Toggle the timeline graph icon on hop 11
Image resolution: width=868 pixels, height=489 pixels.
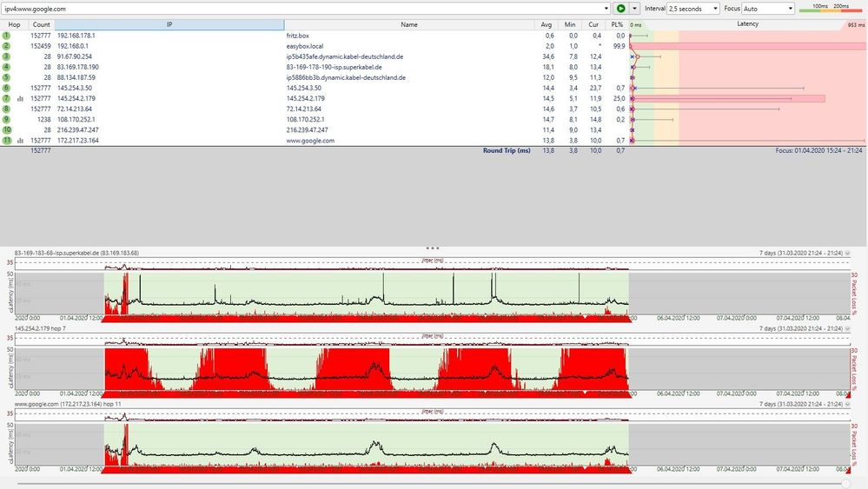point(21,141)
